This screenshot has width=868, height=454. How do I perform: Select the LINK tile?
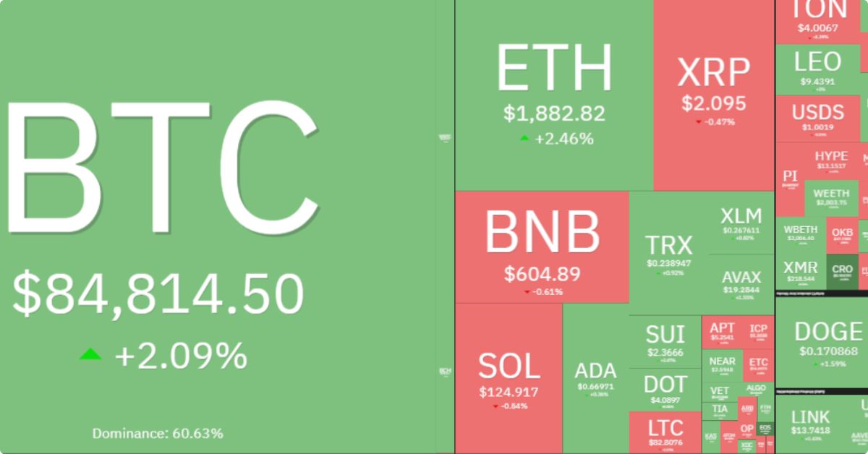pyautogui.click(x=811, y=423)
